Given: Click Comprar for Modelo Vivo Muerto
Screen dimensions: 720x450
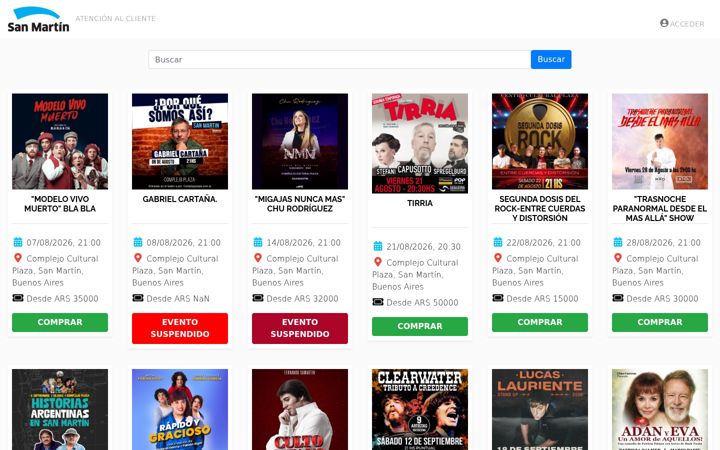Looking at the screenshot, I should coord(60,322).
